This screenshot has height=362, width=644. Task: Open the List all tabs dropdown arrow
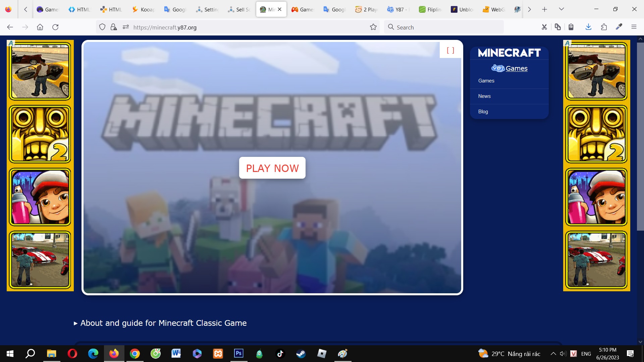tap(561, 9)
